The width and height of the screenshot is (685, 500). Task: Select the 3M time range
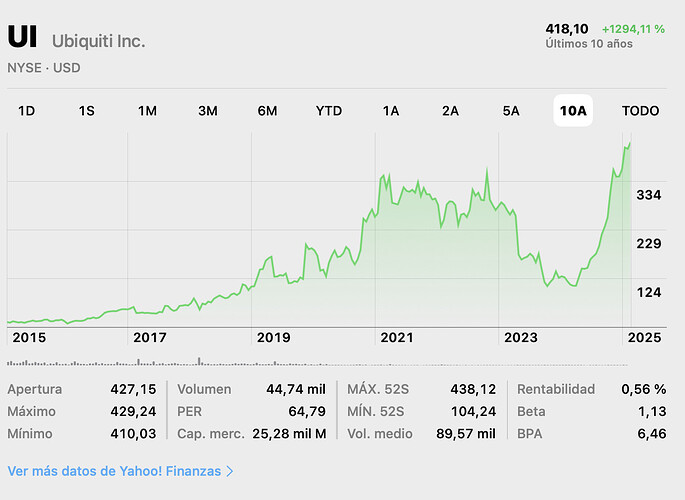tap(208, 111)
